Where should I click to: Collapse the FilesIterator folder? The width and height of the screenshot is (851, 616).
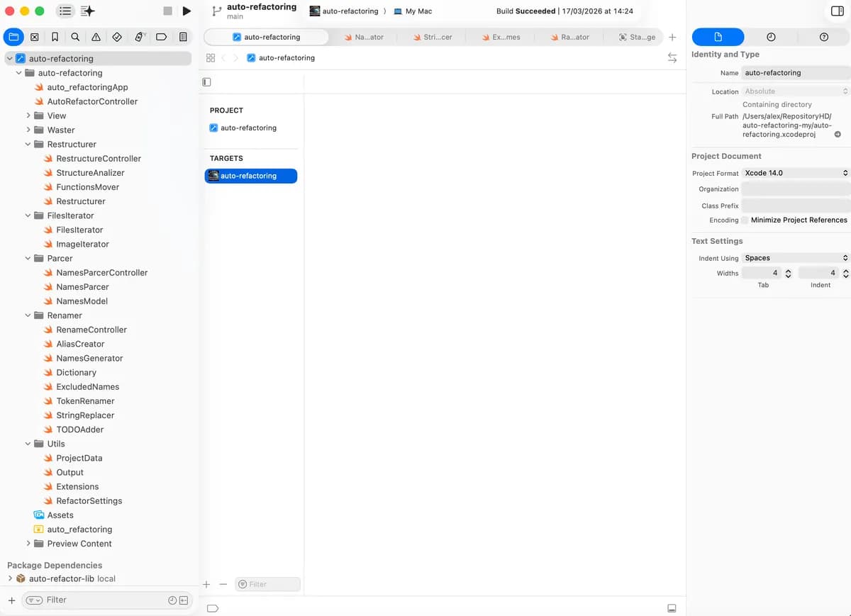pyautogui.click(x=28, y=215)
